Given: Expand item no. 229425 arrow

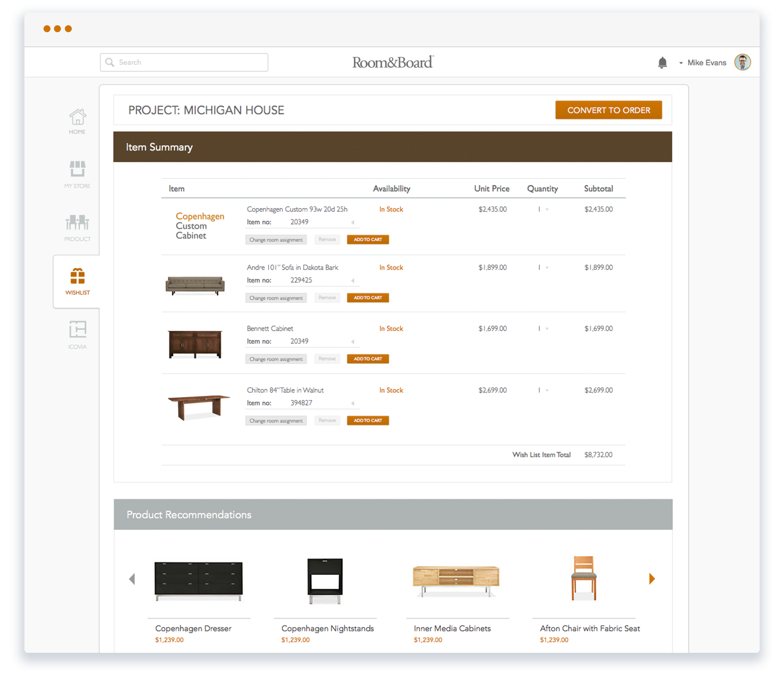Looking at the screenshot, I should pyautogui.click(x=353, y=281).
